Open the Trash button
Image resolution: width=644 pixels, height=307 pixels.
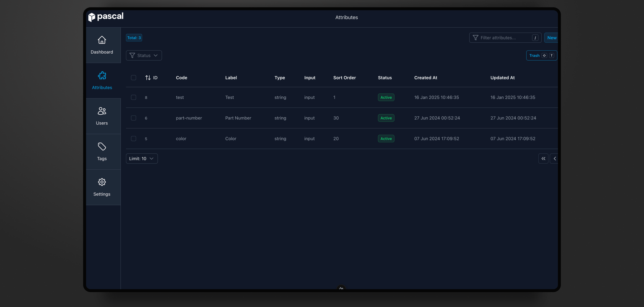(x=541, y=56)
